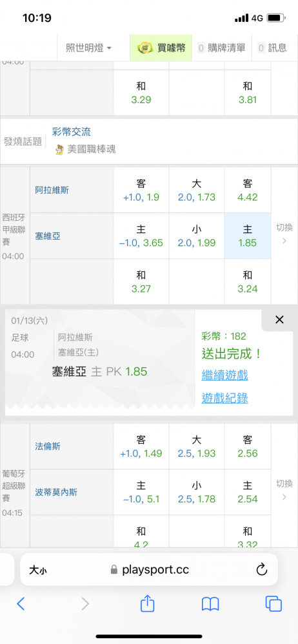The width and height of the screenshot is (298, 644).
Task: Click 遊戲紀錄 link
Action: coord(225,398)
